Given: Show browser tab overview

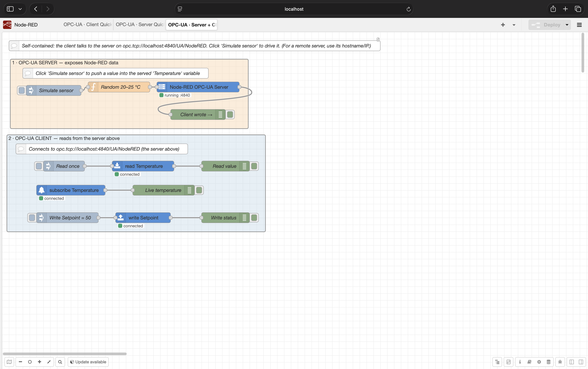Looking at the screenshot, I should pos(578,9).
